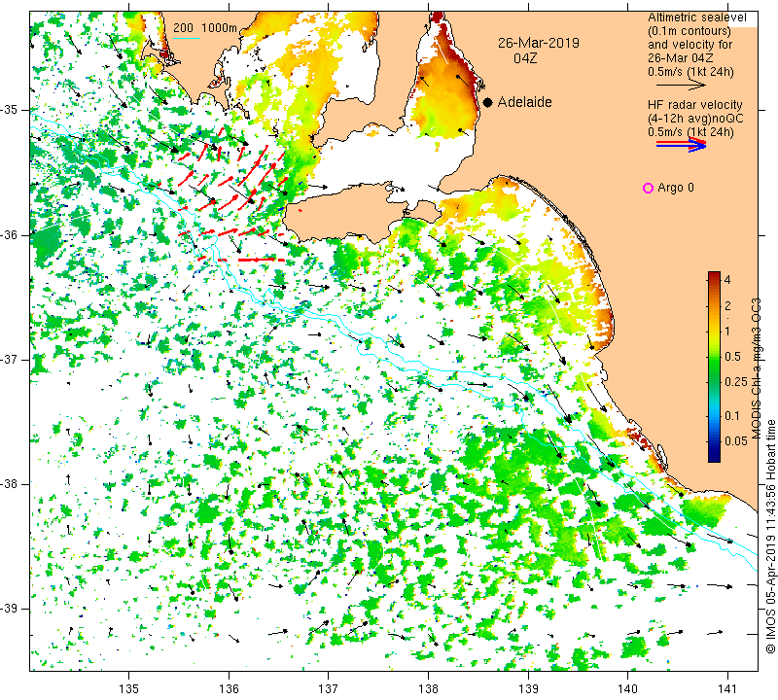The height and width of the screenshot is (700, 778).
Task: Click the '(4-12h avg)noQC' legend text
Action: click(695, 119)
